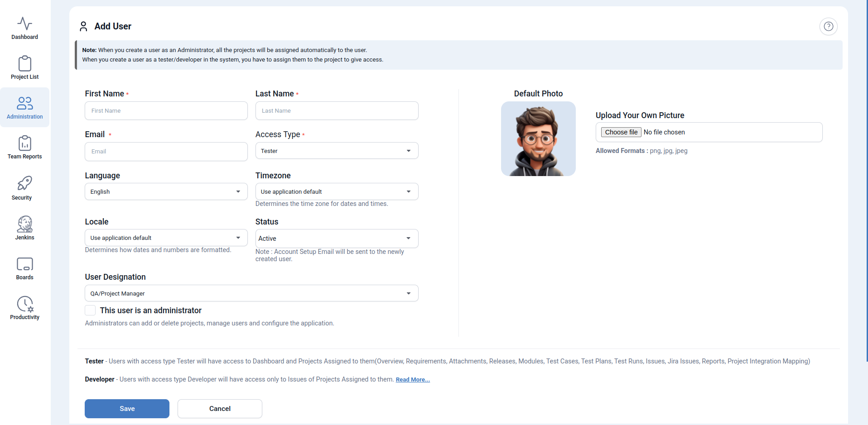Open the Jenkins integration icon
868x425 pixels.
click(24, 224)
